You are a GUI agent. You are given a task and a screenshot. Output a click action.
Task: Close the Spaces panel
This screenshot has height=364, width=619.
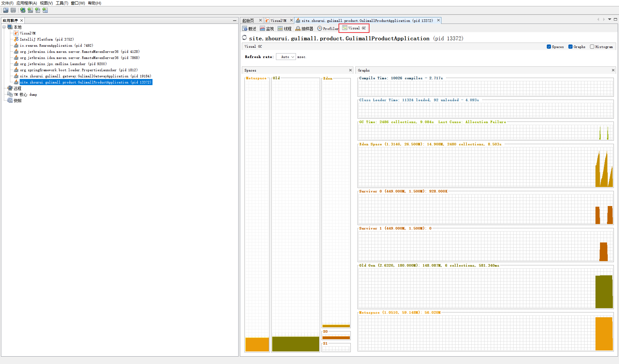[350, 70]
